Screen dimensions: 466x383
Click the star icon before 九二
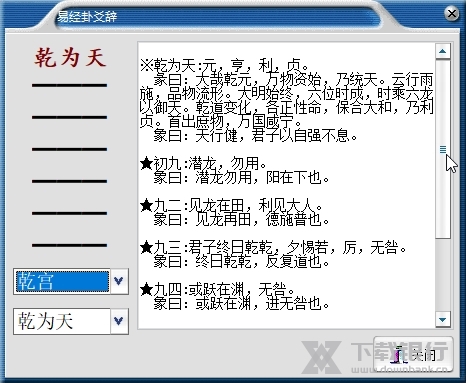coord(146,205)
